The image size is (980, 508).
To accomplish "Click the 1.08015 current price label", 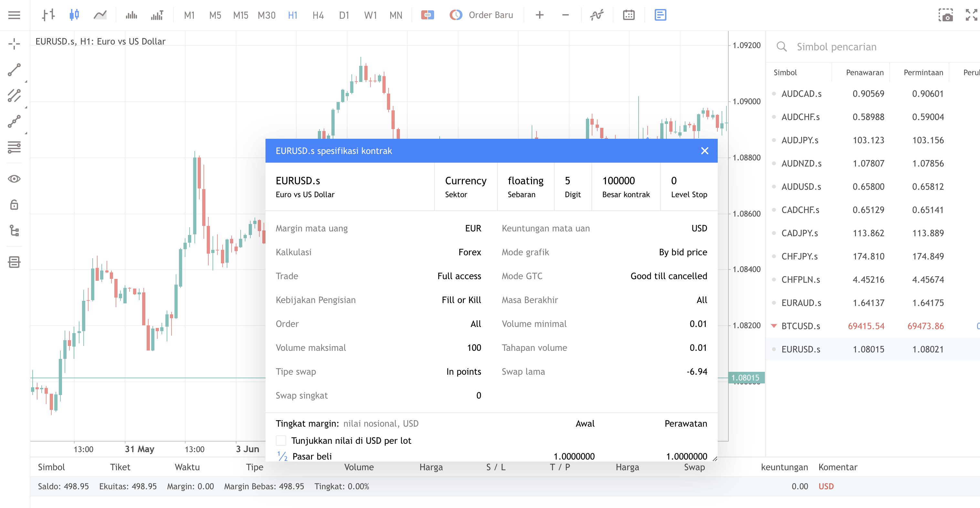I will tap(746, 378).
